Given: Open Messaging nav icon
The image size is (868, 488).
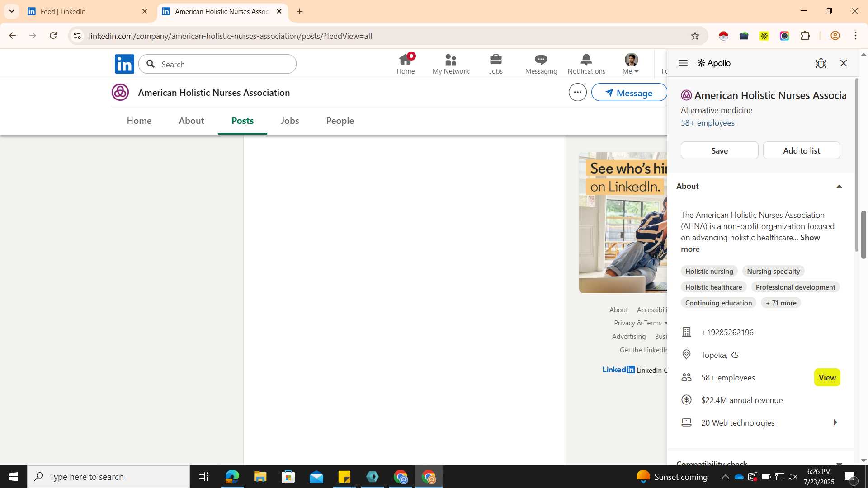Looking at the screenshot, I should pyautogui.click(x=541, y=64).
